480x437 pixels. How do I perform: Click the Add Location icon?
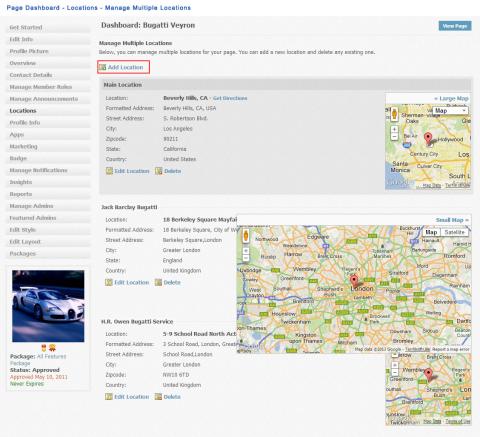(x=103, y=67)
